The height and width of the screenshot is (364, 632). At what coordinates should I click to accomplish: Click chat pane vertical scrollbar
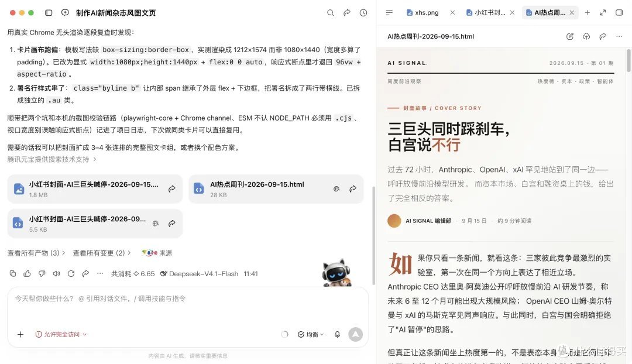[373, 236]
